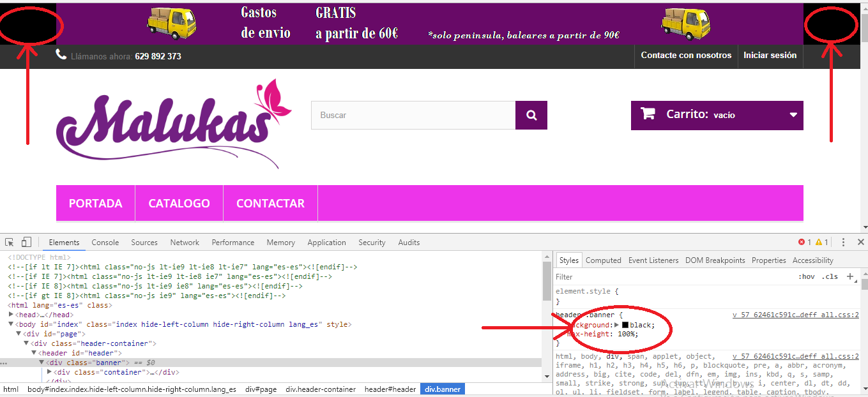Image resolution: width=868 pixels, height=397 pixels.
Task: Select html in the breadcrumb bar
Action: coord(11,389)
